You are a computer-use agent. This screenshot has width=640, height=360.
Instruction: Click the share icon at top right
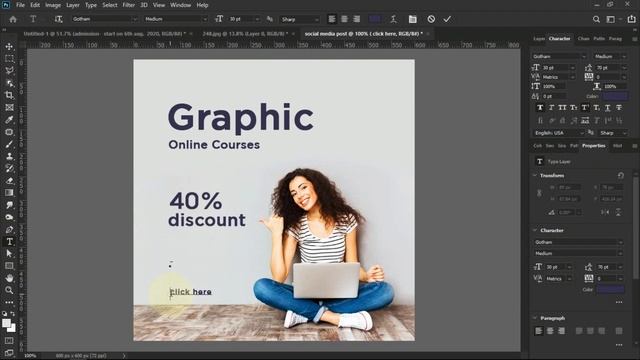631,19
